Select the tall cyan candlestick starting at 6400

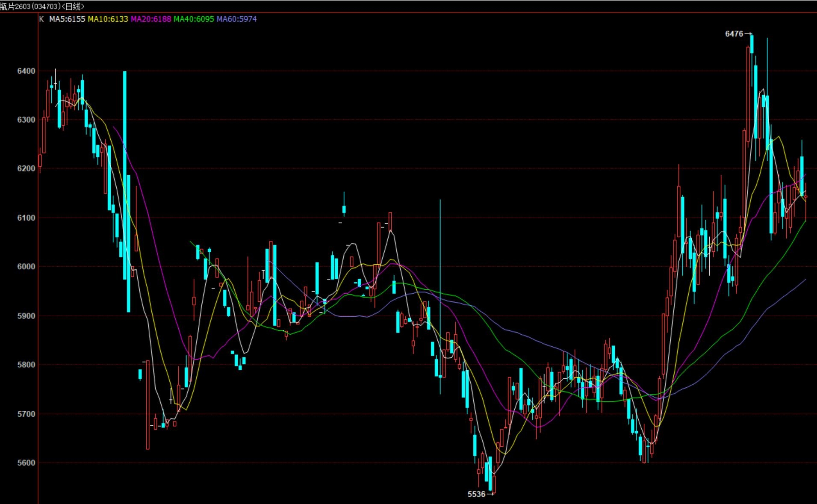pos(125,175)
